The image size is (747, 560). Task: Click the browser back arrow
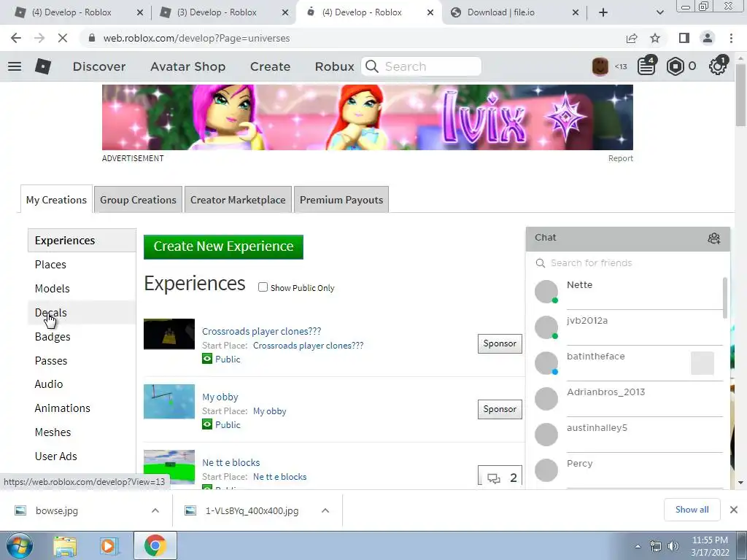[x=16, y=38]
